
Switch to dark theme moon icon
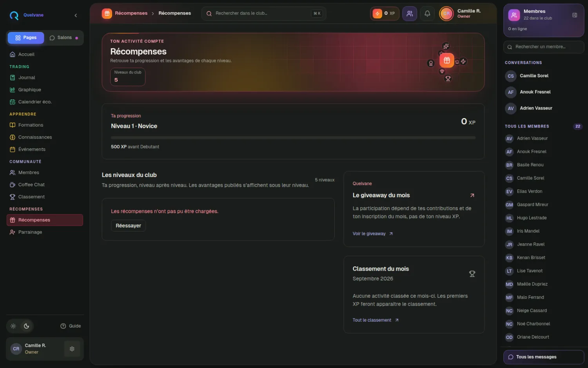point(26,326)
